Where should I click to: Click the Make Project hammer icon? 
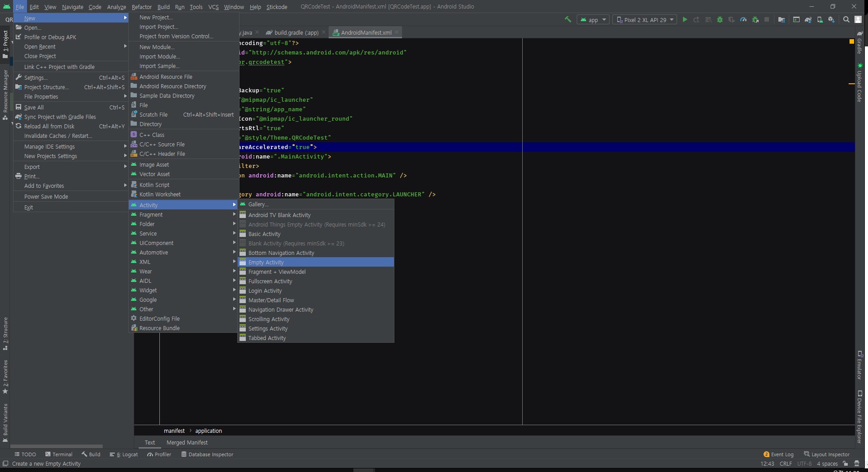click(568, 19)
